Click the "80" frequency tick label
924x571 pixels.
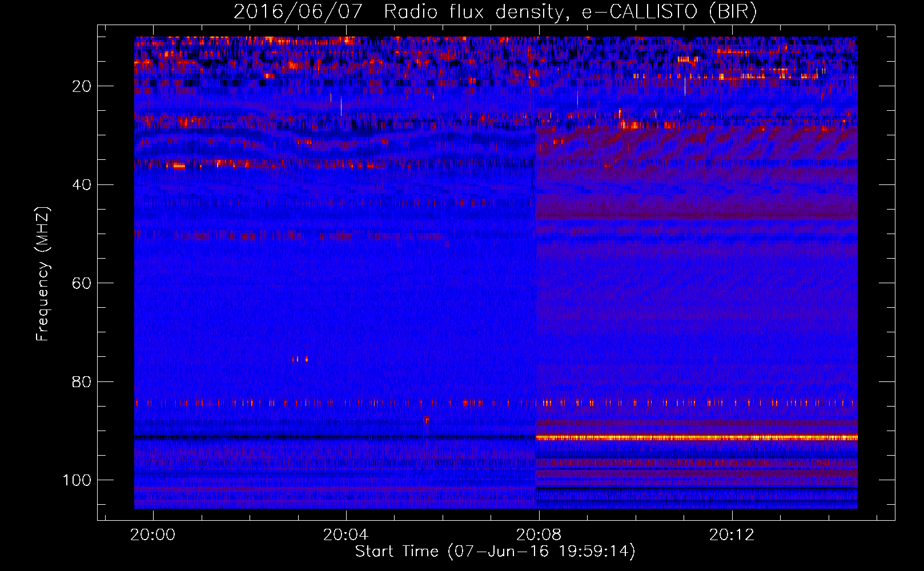pyautogui.click(x=82, y=381)
